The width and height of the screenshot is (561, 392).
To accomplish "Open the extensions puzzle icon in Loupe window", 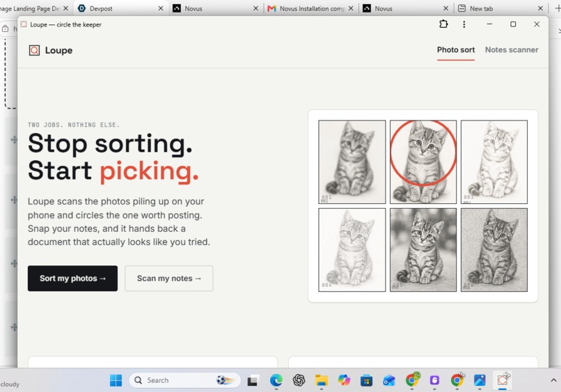I will pos(443,24).
